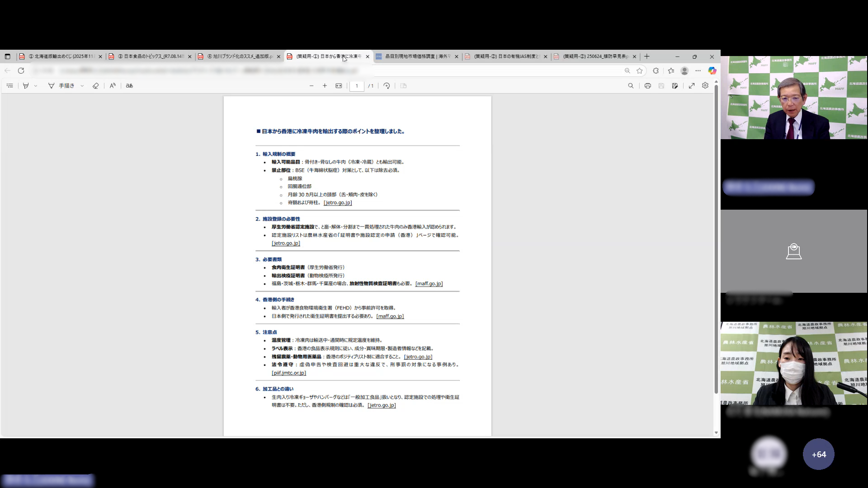Print the PDF document

coord(647,86)
